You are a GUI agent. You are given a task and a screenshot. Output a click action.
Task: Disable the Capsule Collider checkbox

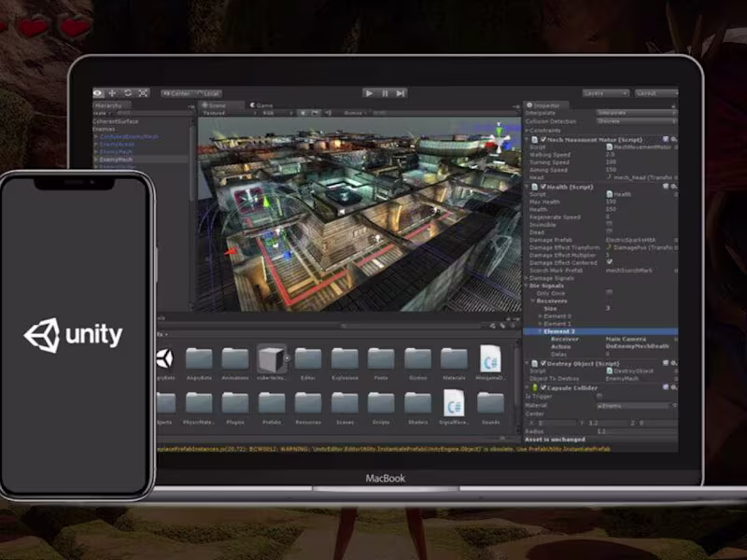pyautogui.click(x=543, y=387)
